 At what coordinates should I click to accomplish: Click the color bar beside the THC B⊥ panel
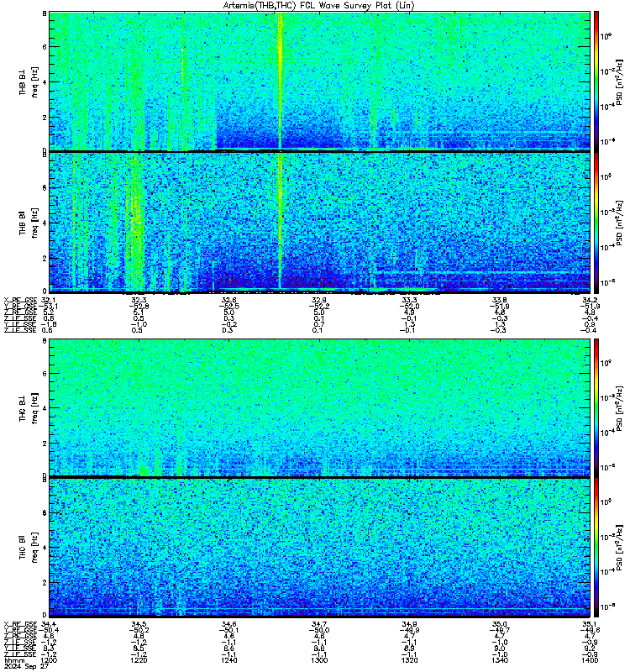pos(596,407)
